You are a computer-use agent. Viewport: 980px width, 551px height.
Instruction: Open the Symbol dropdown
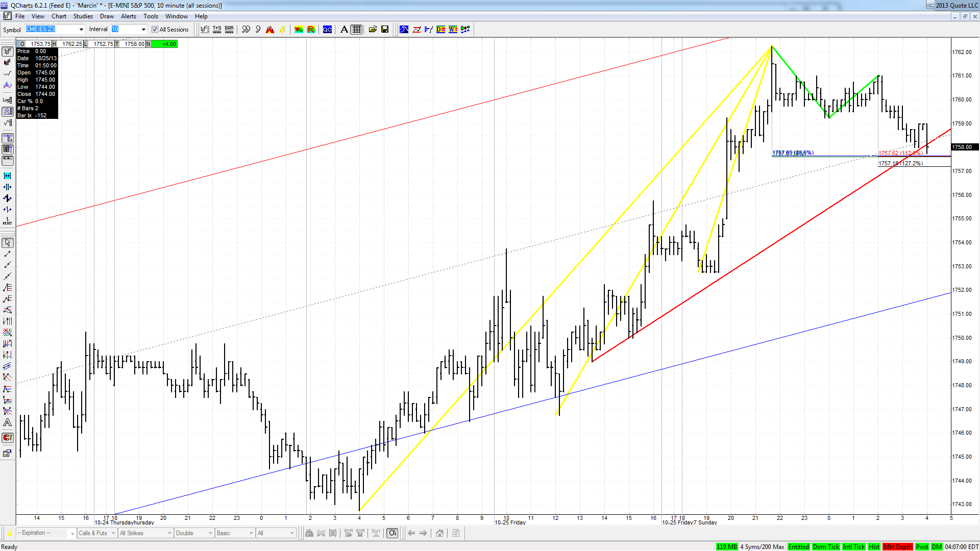pos(81,30)
